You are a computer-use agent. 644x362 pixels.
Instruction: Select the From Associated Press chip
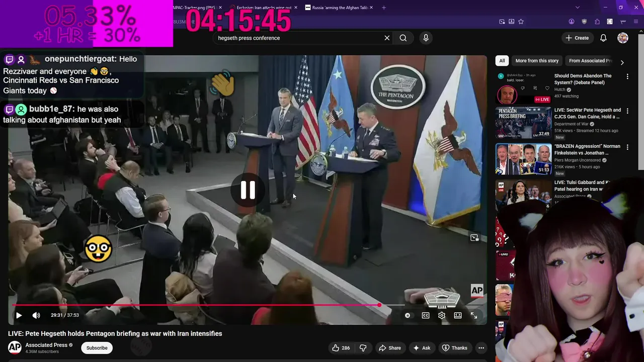590,61
